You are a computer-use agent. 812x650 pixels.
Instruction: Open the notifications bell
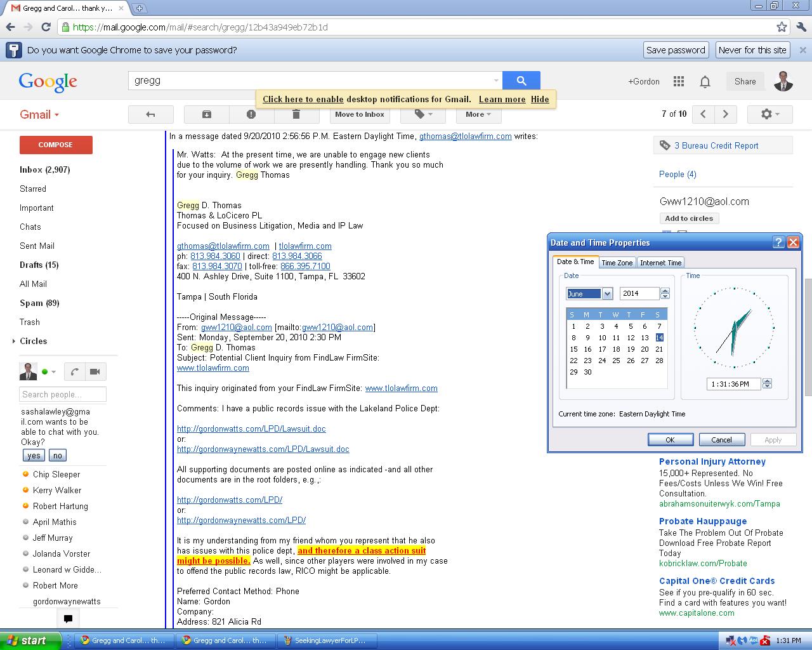pos(705,81)
